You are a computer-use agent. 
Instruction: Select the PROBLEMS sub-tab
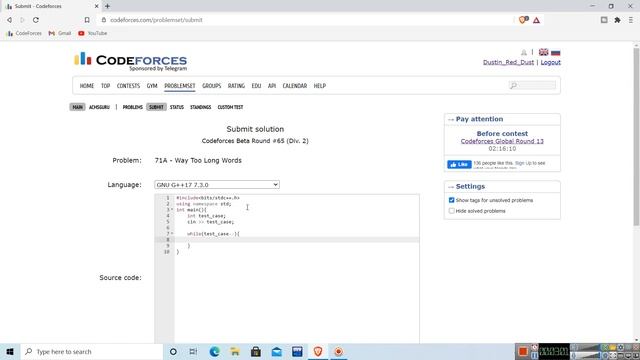[x=133, y=107]
